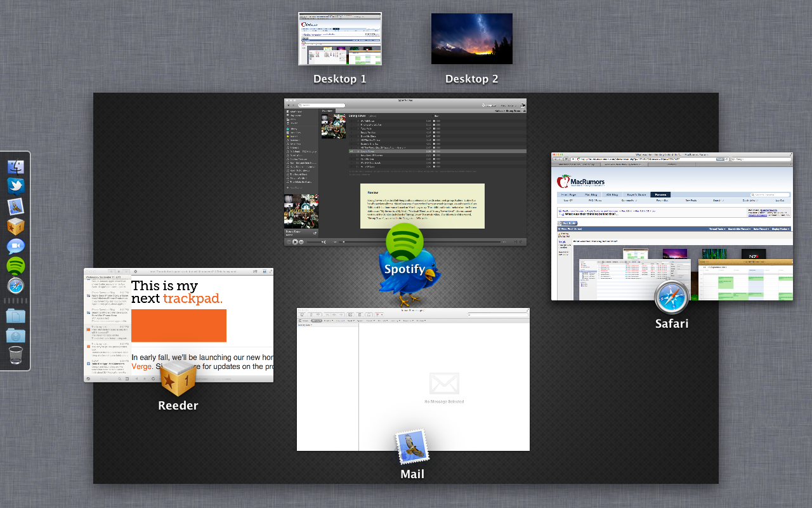
Task: Click the small album cover beside Spotify's track list
Action: tap(334, 126)
